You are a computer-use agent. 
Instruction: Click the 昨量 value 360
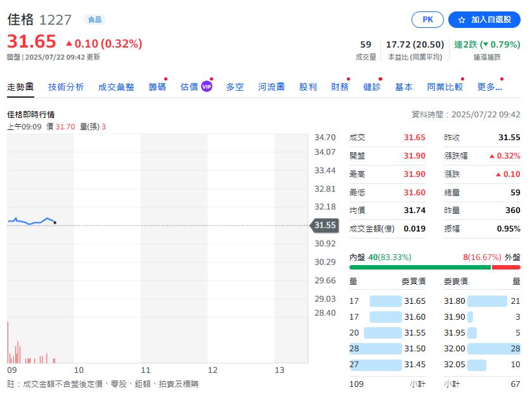(513, 211)
